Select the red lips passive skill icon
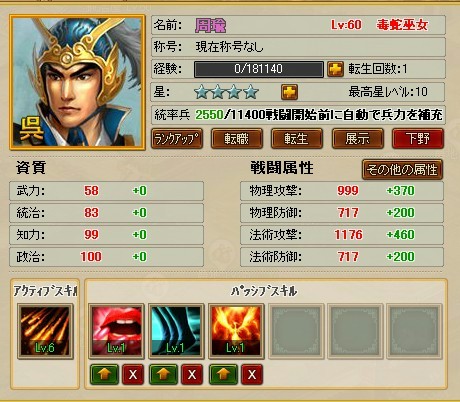This screenshot has width=460, height=402. pyautogui.click(x=116, y=331)
